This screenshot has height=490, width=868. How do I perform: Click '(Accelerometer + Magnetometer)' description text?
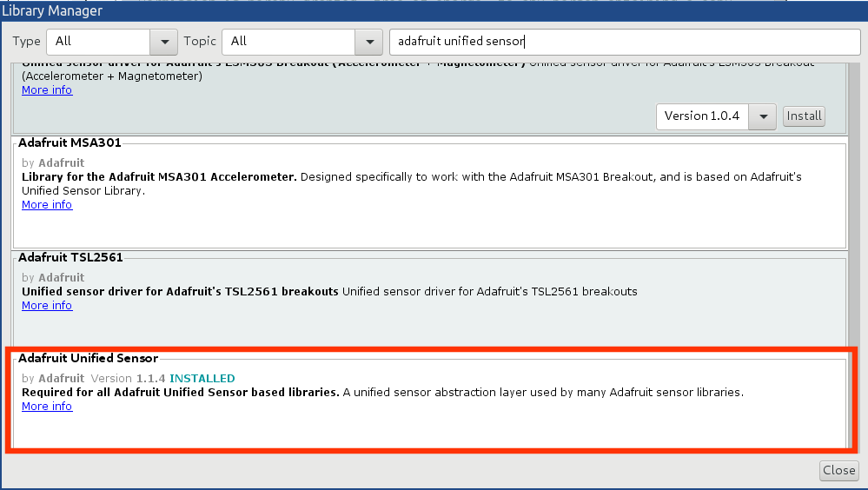(112, 76)
